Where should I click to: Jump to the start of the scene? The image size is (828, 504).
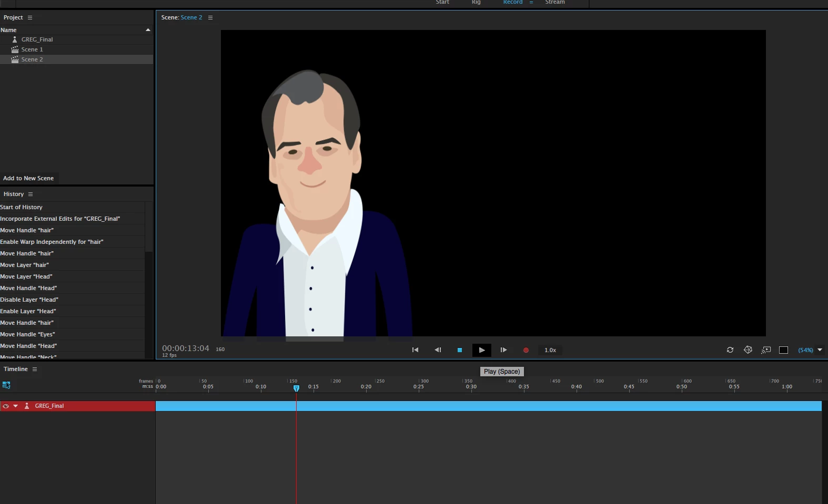415,350
